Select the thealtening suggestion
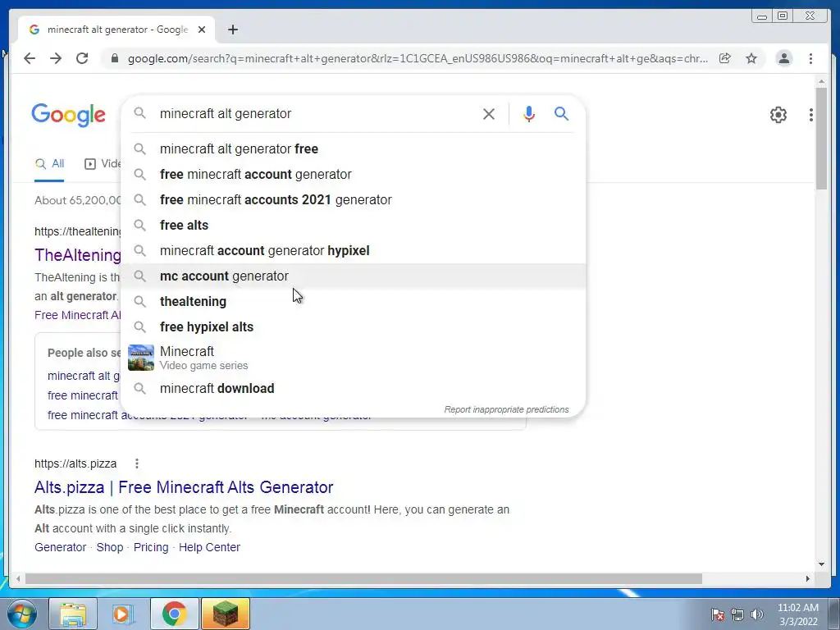The height and width of the screenshot is (630, 840). 354,302
